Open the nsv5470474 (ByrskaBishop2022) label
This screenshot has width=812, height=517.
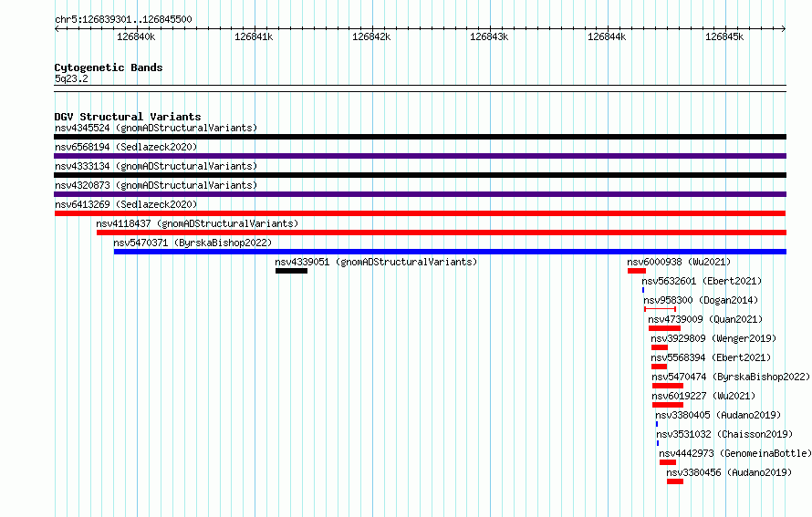click(731, 377)
